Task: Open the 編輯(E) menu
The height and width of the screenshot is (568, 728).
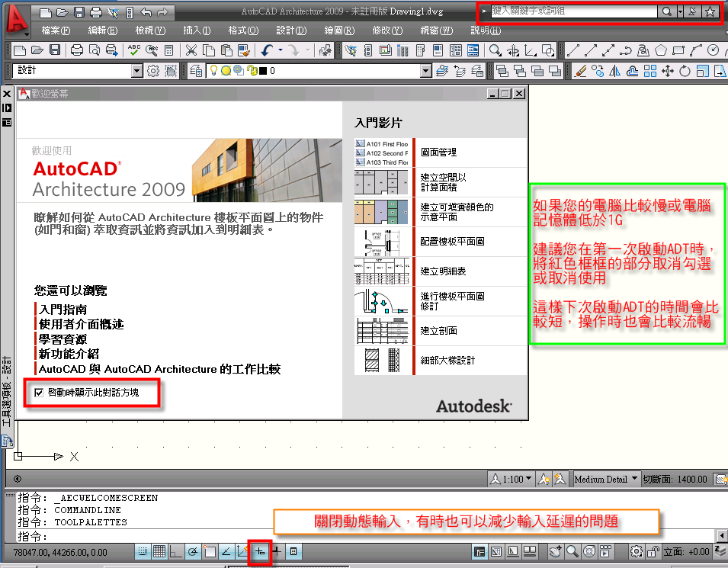Action: (103, 30)
